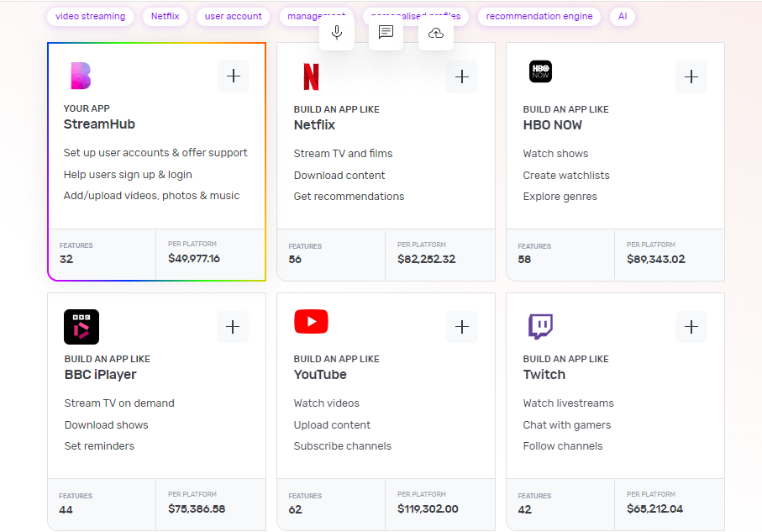Click 'Watch livestreams' under Twitch
Screen dimensions: 762x532
pyautogui.click(x=568, y=403)
